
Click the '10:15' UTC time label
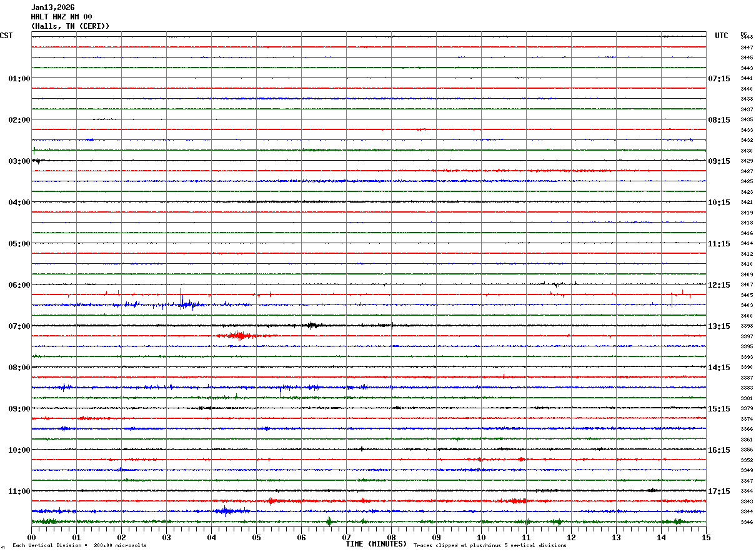click(719, 203)
